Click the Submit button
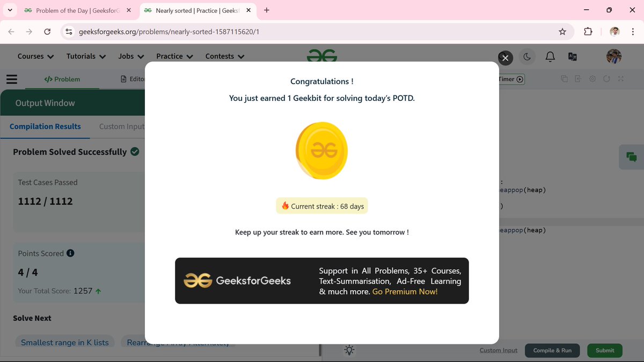The image size is (644, 362). point(605,350)
